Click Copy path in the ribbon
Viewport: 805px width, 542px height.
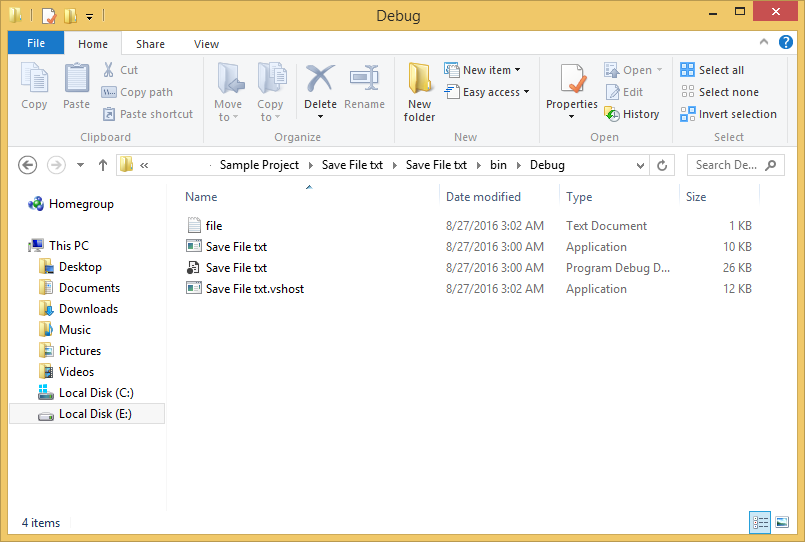138,92
